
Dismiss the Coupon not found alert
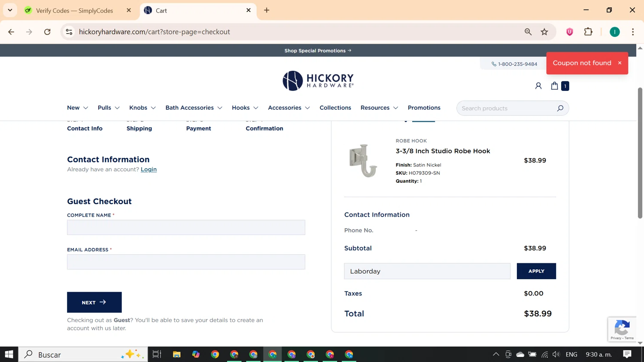pyautogui.click(x=620, y=63)
